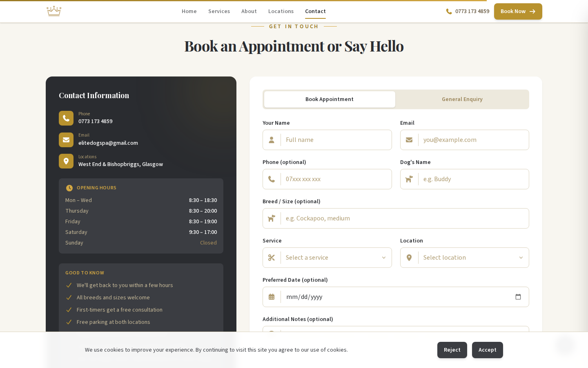Call the header phone number 0773 173 4859
This screenshot has width=588, height=368.
coord(468,11)
